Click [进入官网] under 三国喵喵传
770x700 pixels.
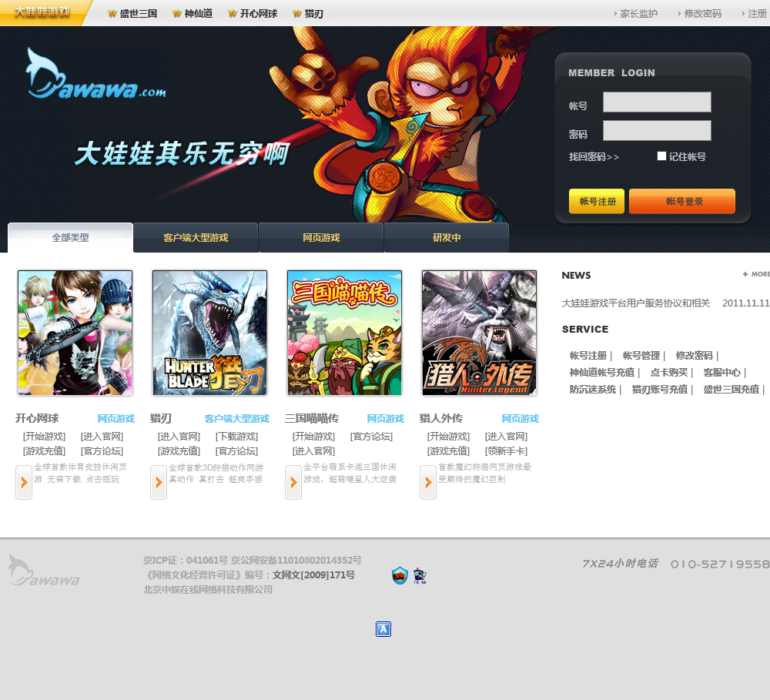pos(314,451)
